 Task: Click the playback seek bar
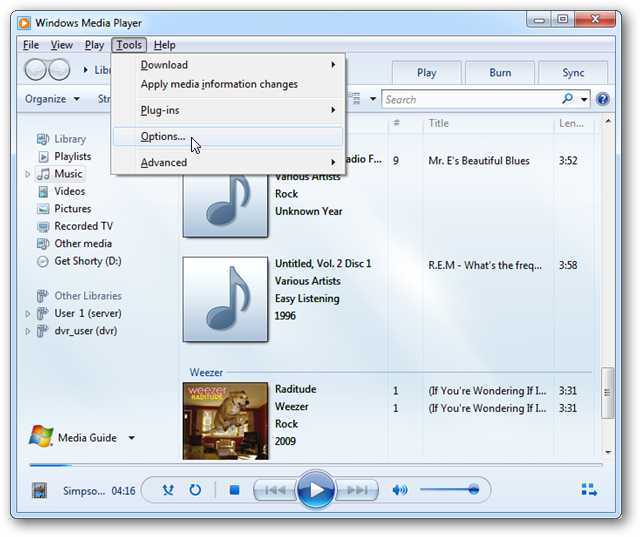[x=316, y=465]
